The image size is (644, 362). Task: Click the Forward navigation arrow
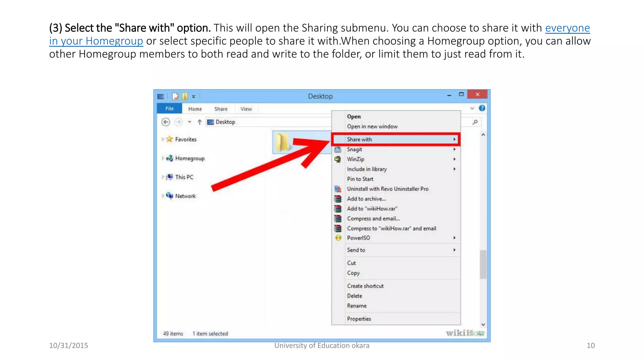[x=178, y=122]
